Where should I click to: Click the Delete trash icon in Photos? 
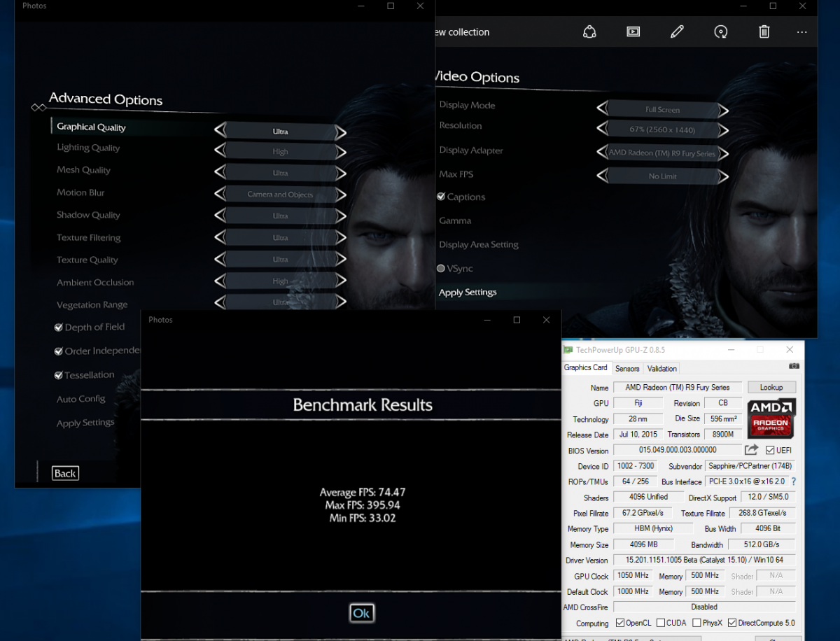[764, 31]
